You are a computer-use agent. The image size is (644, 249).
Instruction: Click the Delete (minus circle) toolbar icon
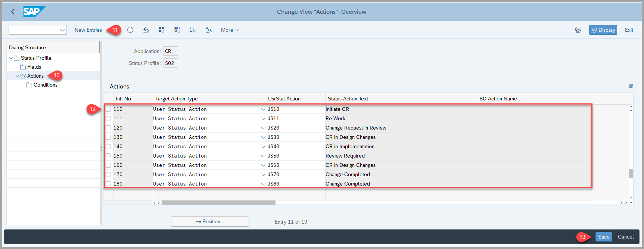click(130, 30)
